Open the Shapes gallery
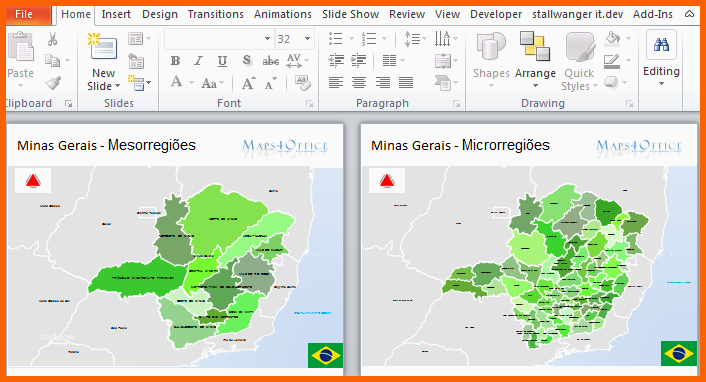This screenshot has width=706, height=382. point(491,60)
